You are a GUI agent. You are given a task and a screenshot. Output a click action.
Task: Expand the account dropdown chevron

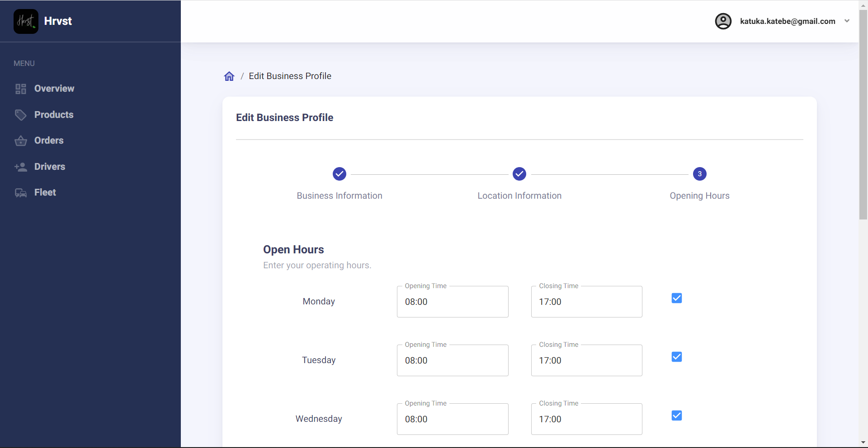click(x=847, y=21)
